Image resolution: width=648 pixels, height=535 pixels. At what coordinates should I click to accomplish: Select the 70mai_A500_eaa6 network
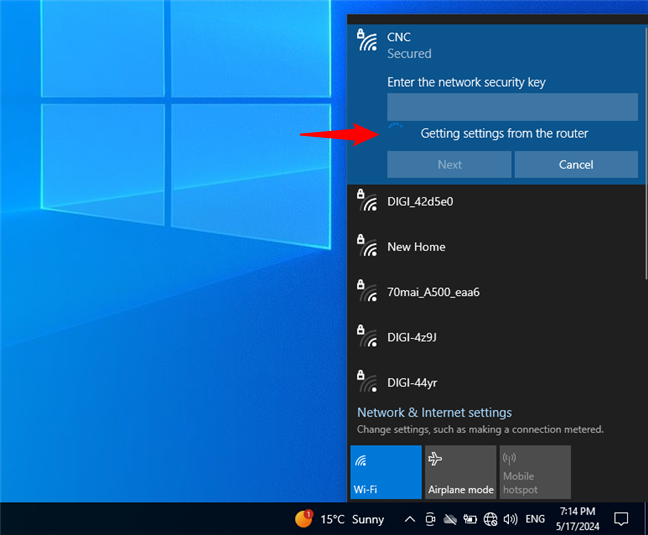click(x=496, y=292)
